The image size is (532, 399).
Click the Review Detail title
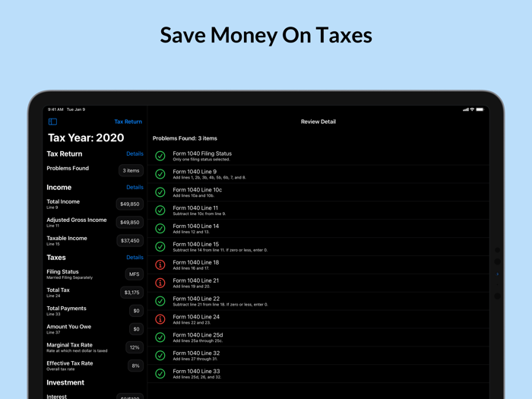pyautogui.click(x=318, y=122)
